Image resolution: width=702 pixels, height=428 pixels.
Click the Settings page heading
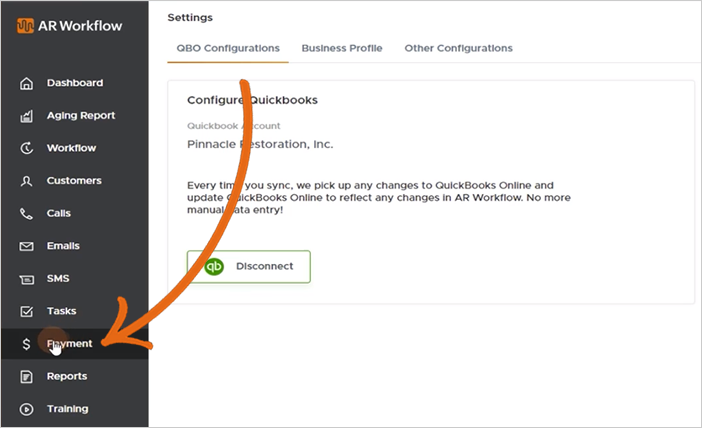[x=190, y=17]
